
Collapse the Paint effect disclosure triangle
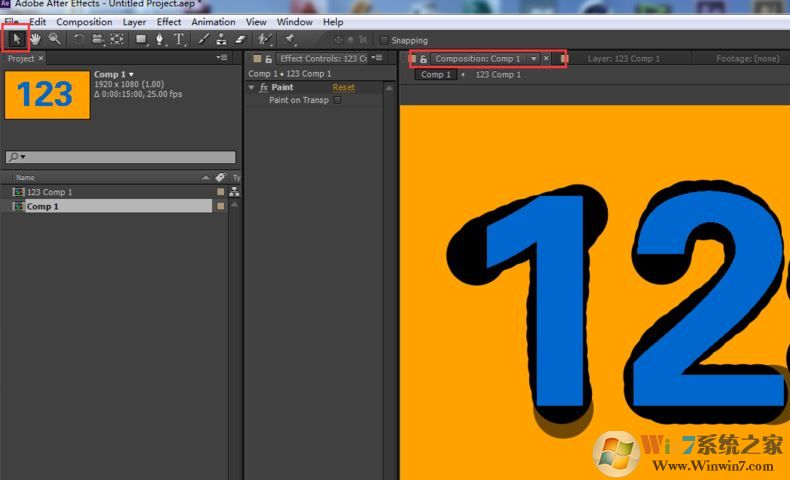tap(252, 87)
